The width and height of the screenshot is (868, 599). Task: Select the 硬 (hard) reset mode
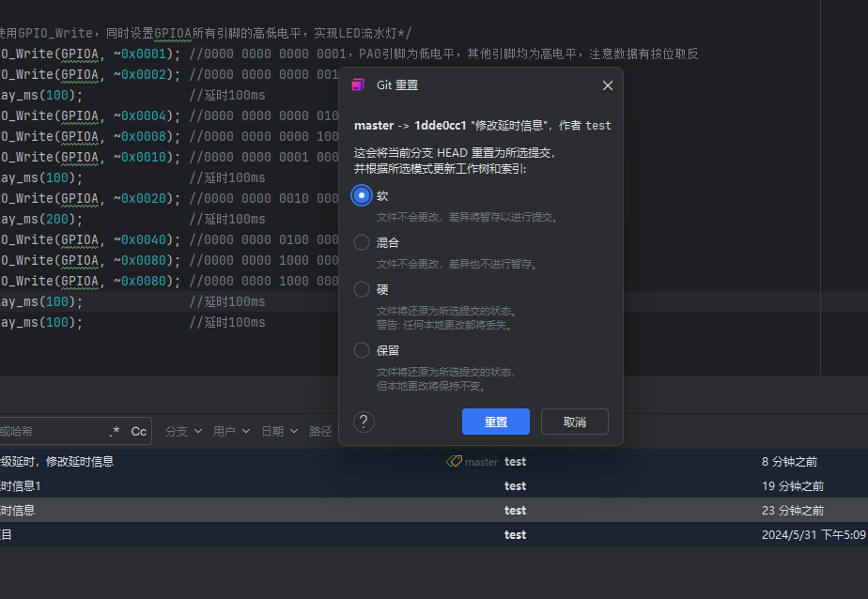click(x=362, y=289)
